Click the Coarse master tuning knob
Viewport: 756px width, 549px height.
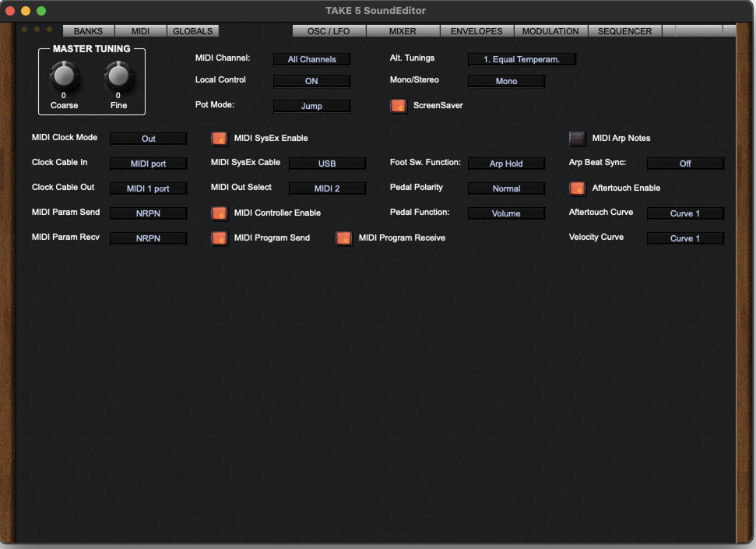tap(64, 76)
